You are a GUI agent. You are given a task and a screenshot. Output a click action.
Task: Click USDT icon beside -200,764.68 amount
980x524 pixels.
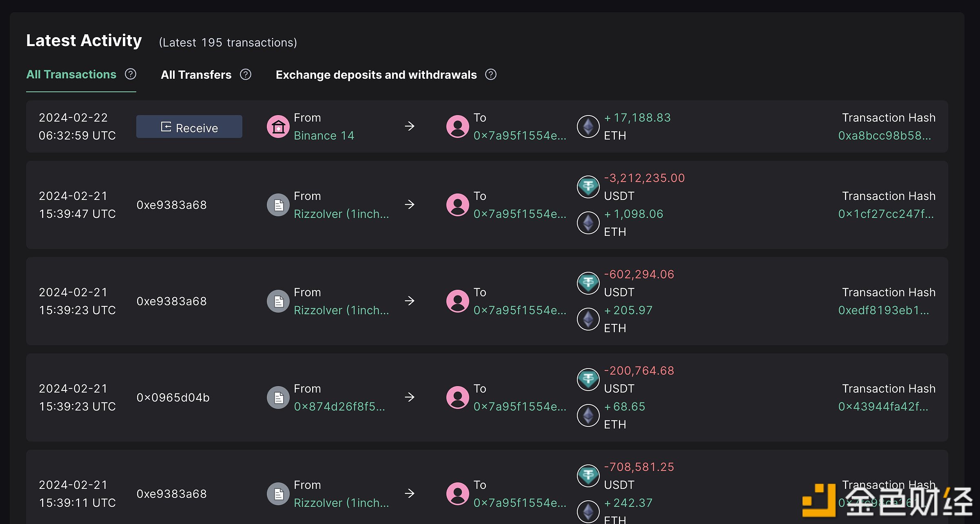588,380
